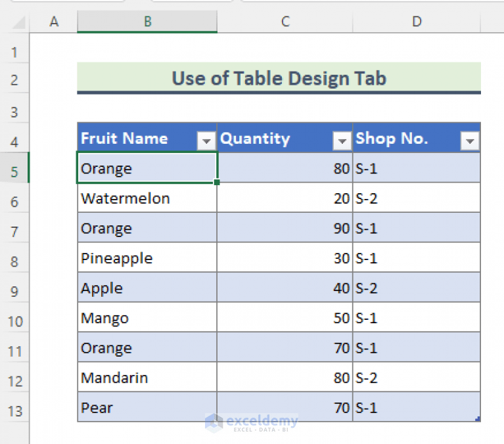Open the Quantity filter dropdown
504x444 pixels.
[x=342, y=141]
